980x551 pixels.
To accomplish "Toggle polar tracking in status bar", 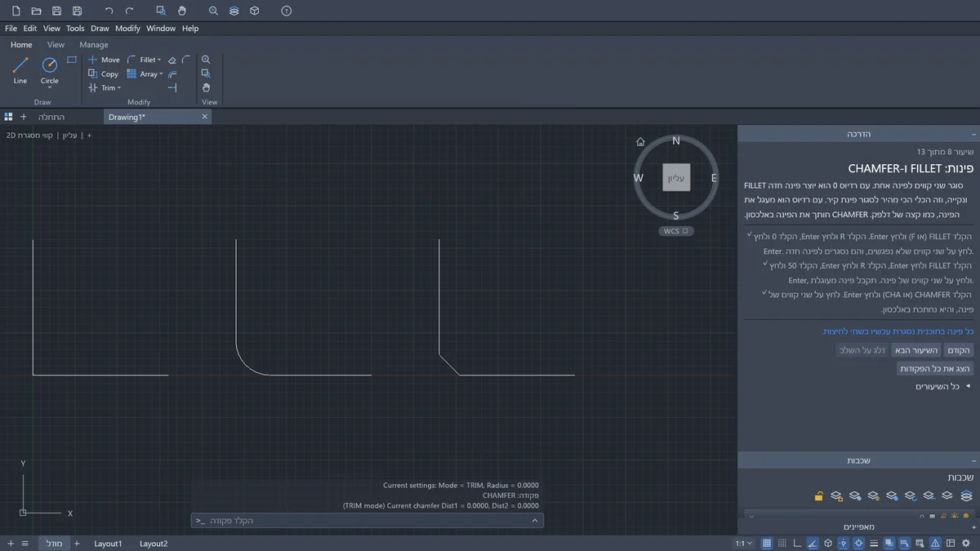I will (x=813, y=544).
